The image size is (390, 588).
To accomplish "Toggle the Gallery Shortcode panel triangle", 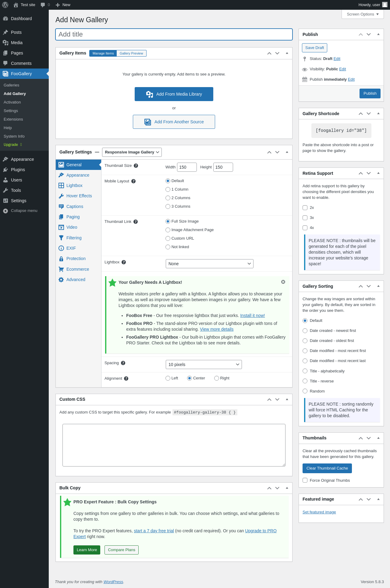I will pos(378,114).
